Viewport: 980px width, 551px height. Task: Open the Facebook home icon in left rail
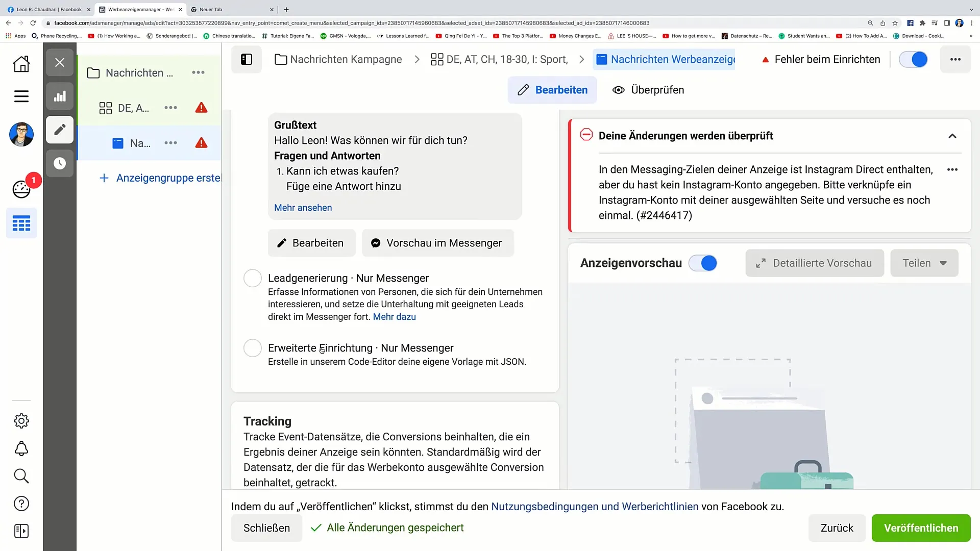pos(21,64)
